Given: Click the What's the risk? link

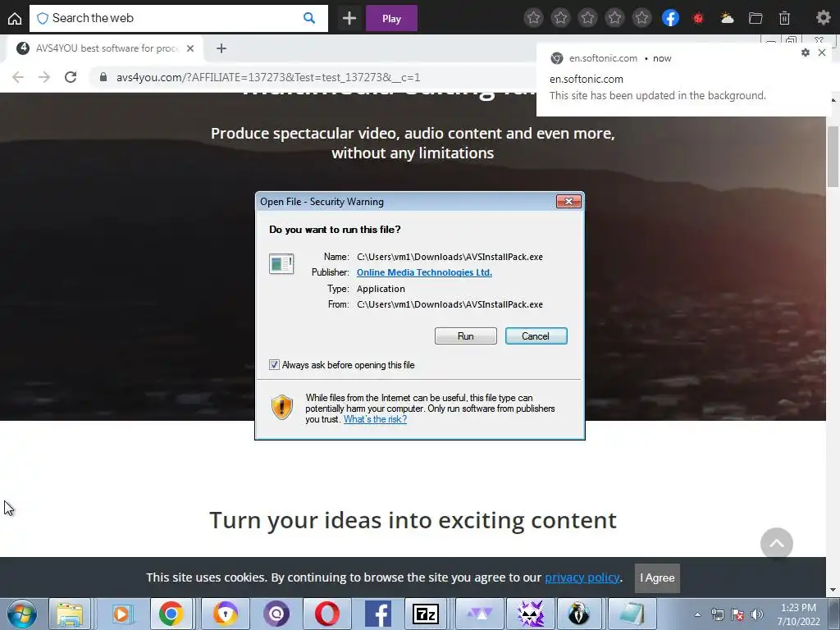Looking at the screenshot, I should point(375,419).
